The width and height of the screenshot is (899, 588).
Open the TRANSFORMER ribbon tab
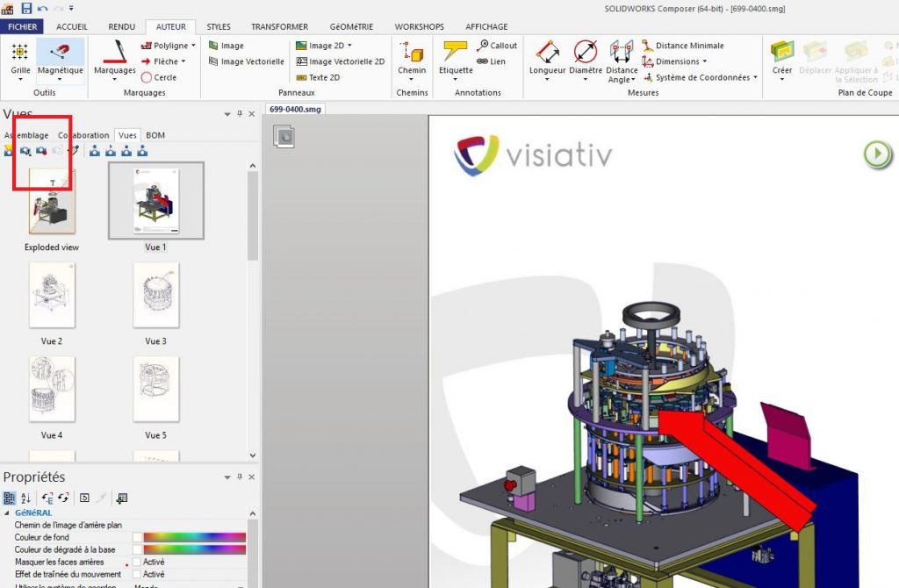pos(280,26)
